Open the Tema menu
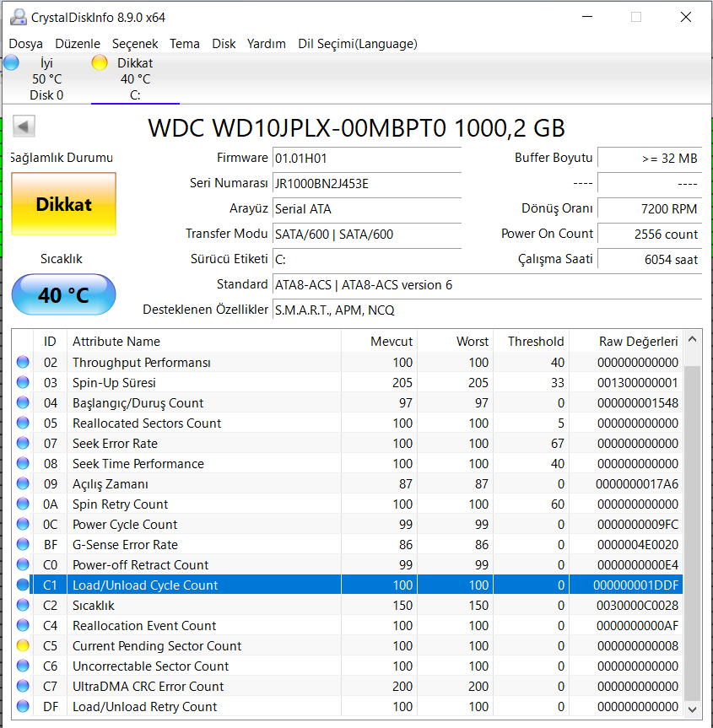Screen dimensions: 713x728 tap(185, 44)
